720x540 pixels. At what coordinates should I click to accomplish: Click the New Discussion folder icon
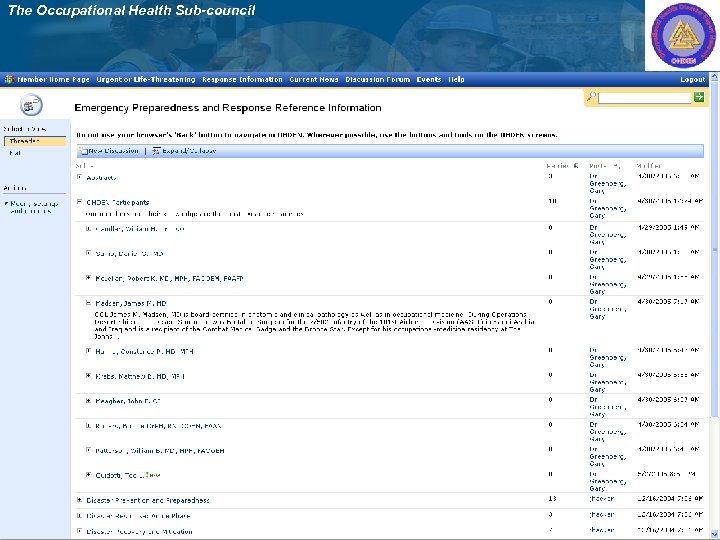pyautogui.click(x=83, y=151)
